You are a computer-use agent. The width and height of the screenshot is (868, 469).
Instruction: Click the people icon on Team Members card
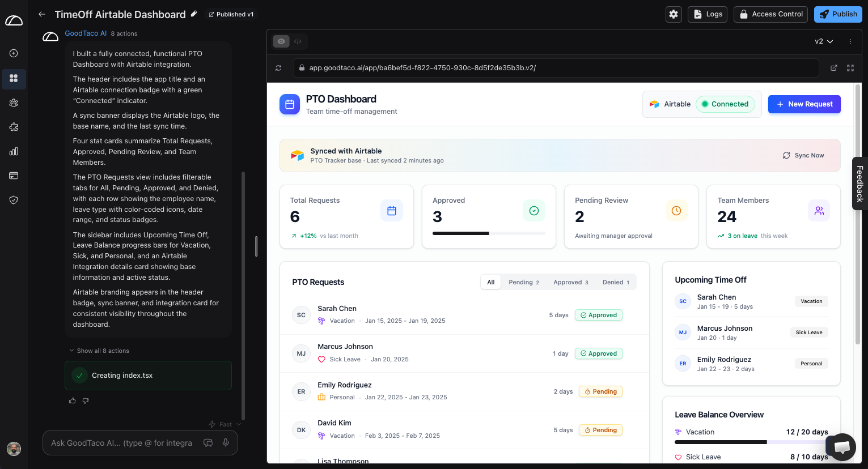click(819, 211)
